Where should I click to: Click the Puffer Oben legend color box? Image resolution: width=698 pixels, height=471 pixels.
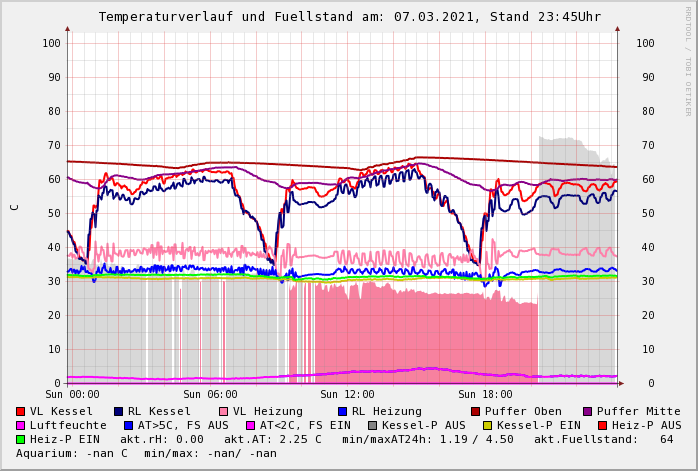[476, 411]
